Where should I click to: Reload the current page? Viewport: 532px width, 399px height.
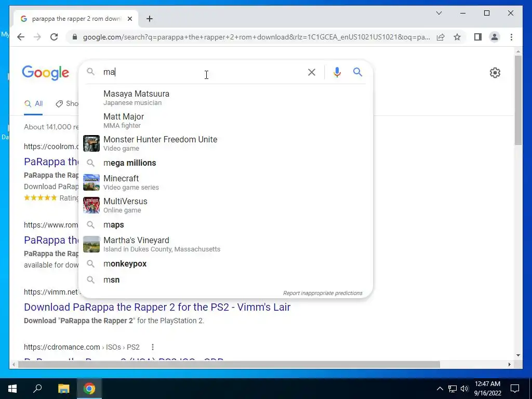[54, 37]
